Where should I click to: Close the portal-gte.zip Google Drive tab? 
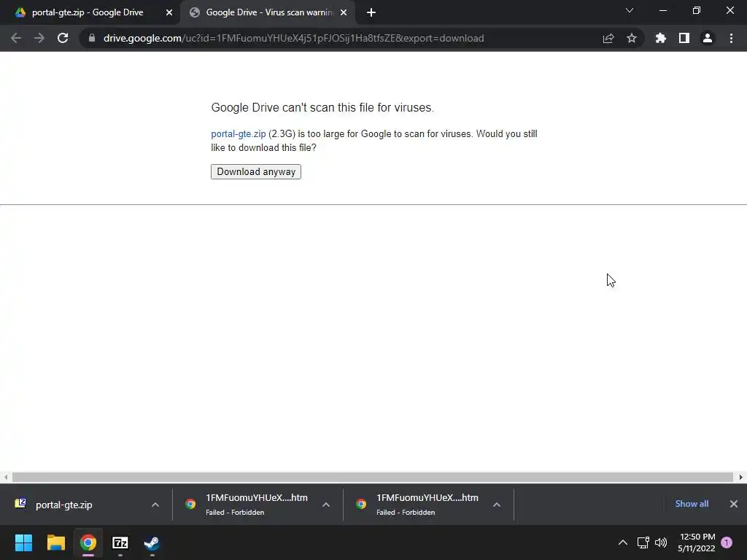coord(169,12)
